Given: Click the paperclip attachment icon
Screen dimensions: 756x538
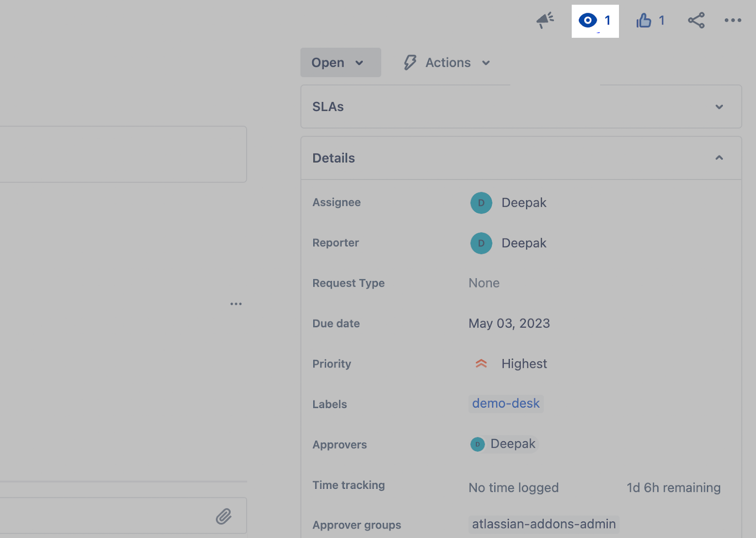Looking at the screenshot, I should pyautogui.click(x=223, y=516).
